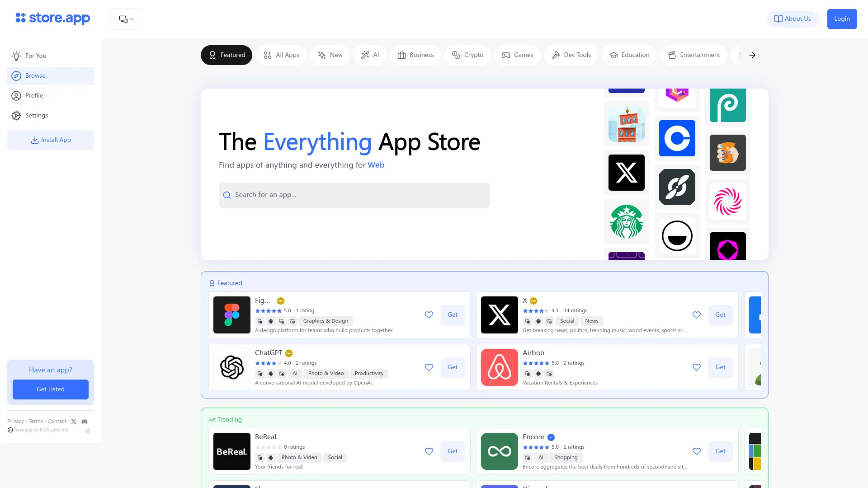868x488 pixels.
Task: Favorite Airbnb with the heart icon
Action: point(697,367)
